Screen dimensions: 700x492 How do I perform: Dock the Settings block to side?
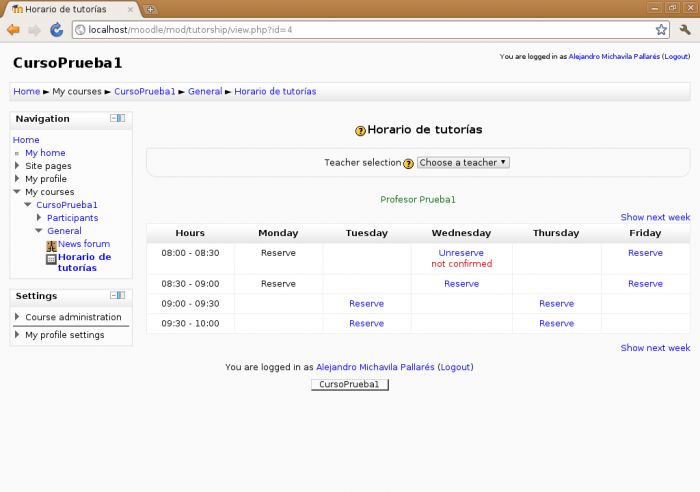click(x=121, y=295)
